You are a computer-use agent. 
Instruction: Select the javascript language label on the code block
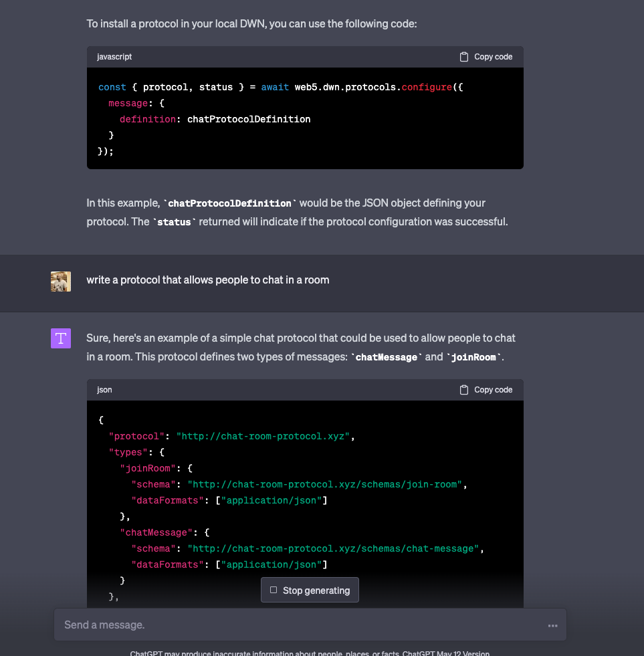point(114,57)
